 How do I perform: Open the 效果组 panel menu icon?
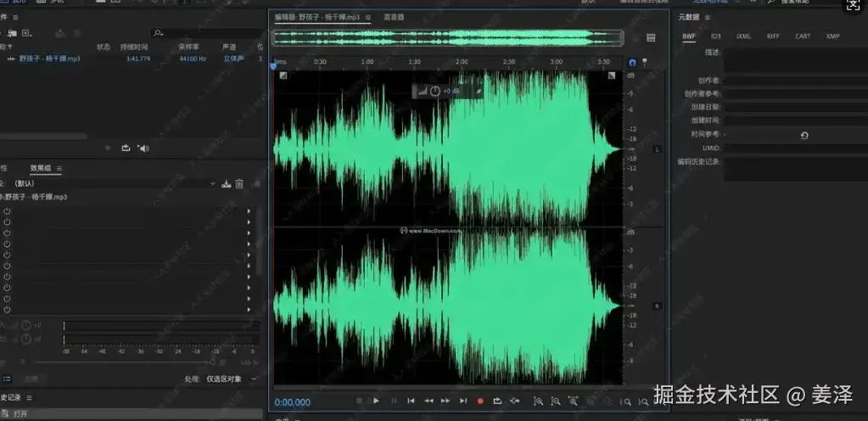tap(59, 168)
